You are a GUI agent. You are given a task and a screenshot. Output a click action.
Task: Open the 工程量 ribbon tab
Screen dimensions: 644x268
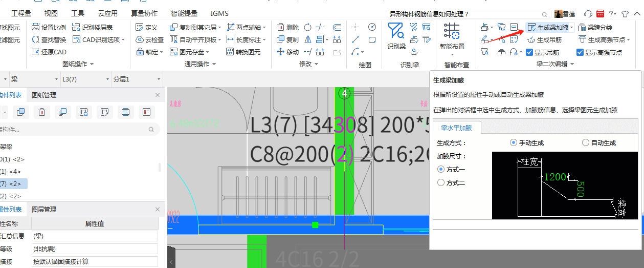click(x=21, y=13)
